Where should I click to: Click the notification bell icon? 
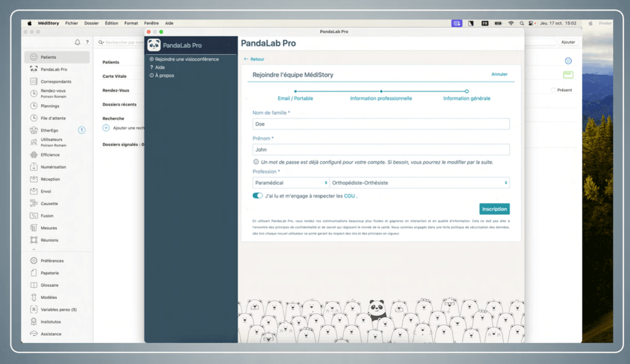tap(77, 42)
